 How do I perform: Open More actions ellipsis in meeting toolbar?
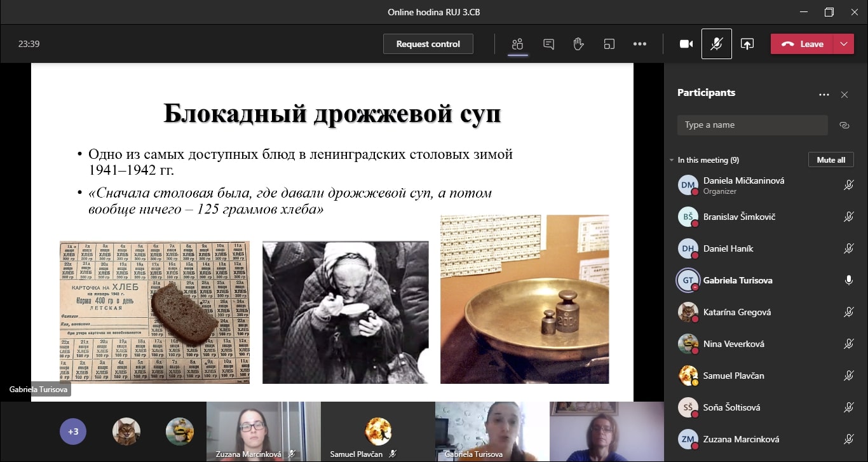coord(640,44)
